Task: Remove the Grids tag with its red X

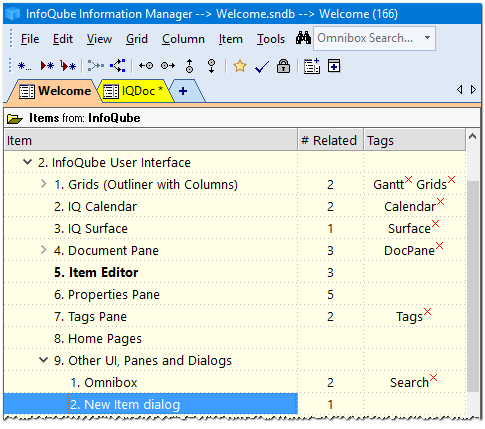Action: pos(451,180)
